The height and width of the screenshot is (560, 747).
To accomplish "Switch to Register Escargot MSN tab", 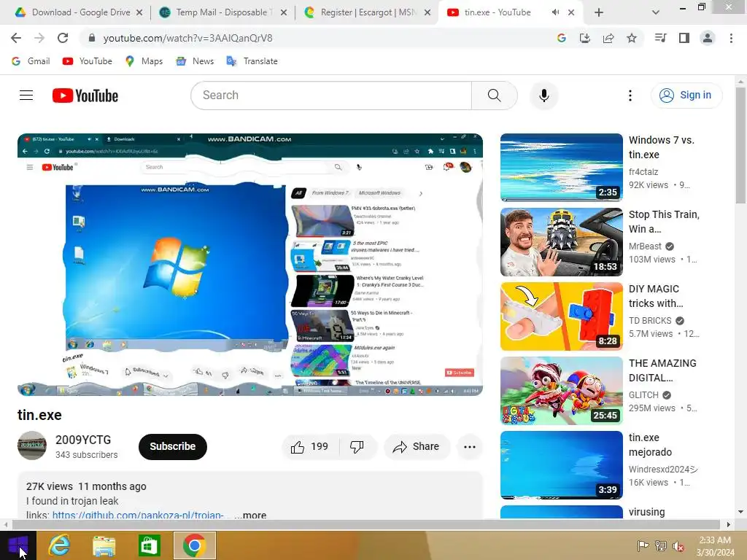I will coord(367,12).
